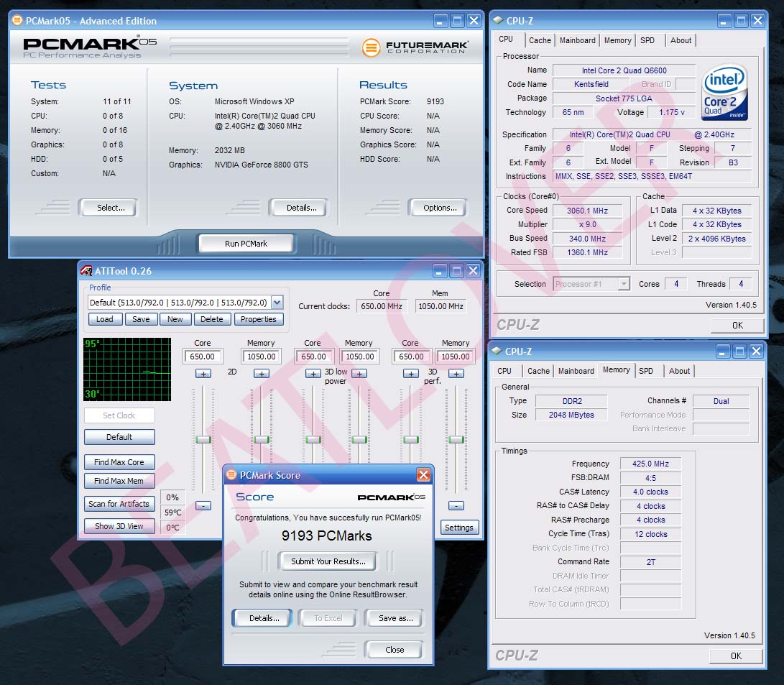Open profile Properties in ATITool

(x=259, y=319)
